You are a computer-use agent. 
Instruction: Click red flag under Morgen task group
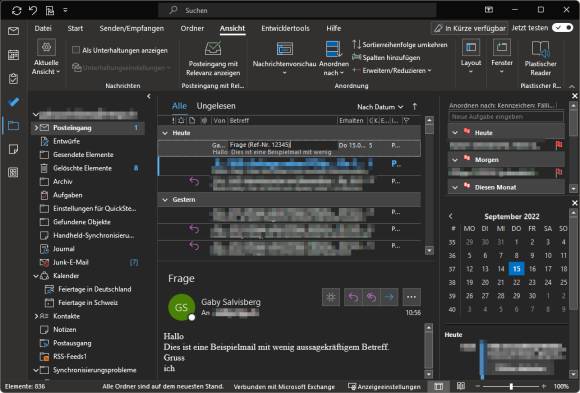click(559, 172)
